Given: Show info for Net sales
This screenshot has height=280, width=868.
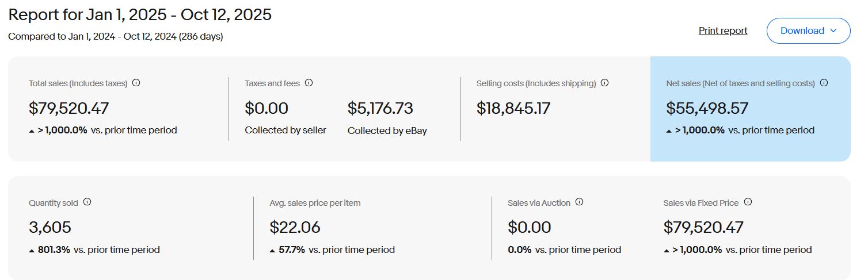Looking at the screenshot, I should coord(824,83).
